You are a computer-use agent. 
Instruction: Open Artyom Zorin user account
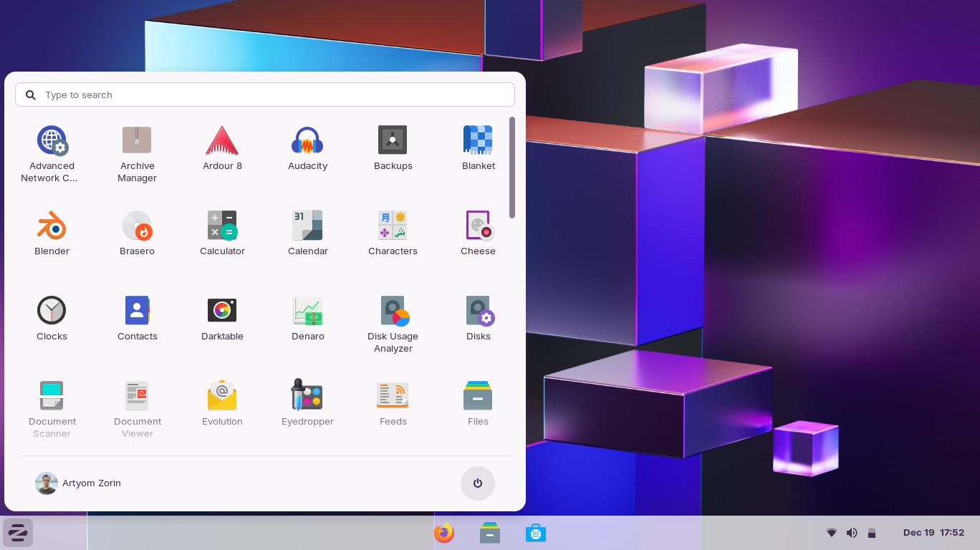78,483
